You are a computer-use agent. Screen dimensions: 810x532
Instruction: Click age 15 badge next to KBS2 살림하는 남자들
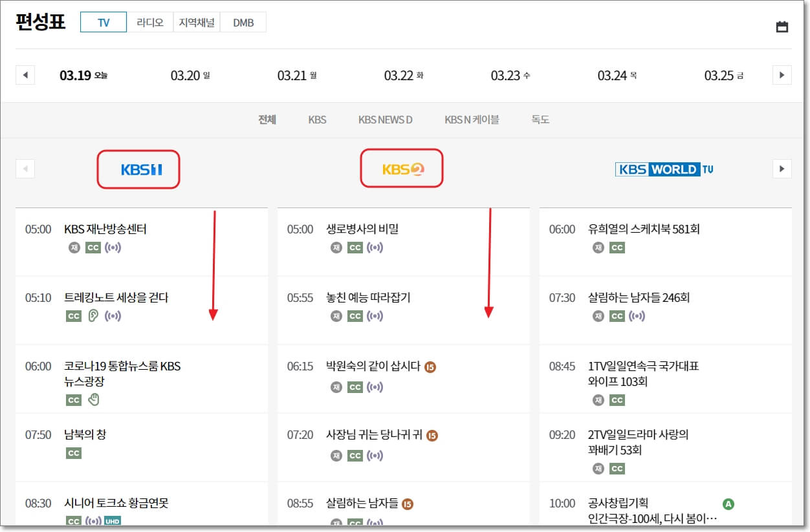tap(408, 504)
